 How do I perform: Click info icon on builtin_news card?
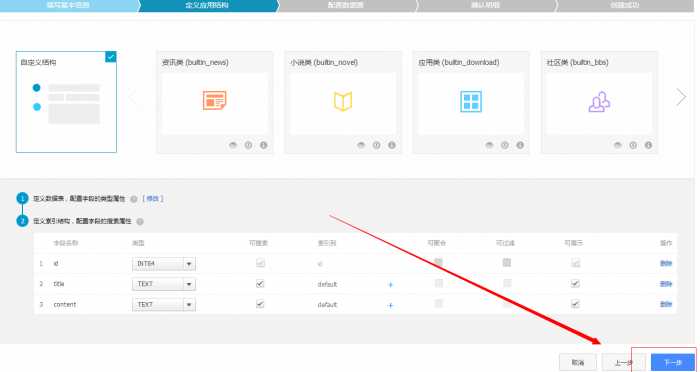pyautogui.click(x=263, y=145)
